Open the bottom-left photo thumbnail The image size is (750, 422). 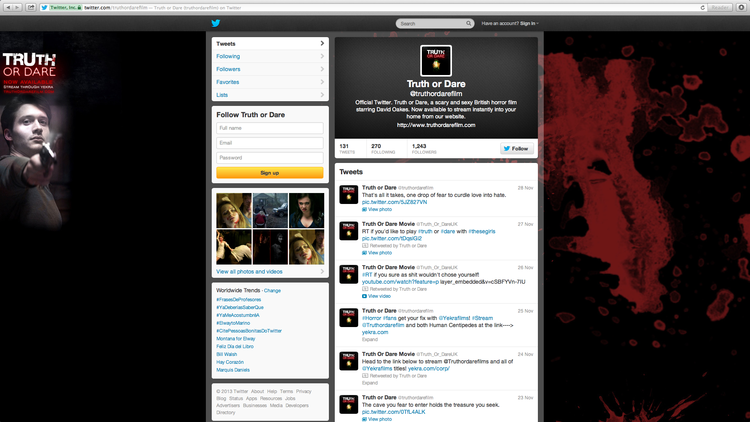pyautogui.click(x=234, y=247)
